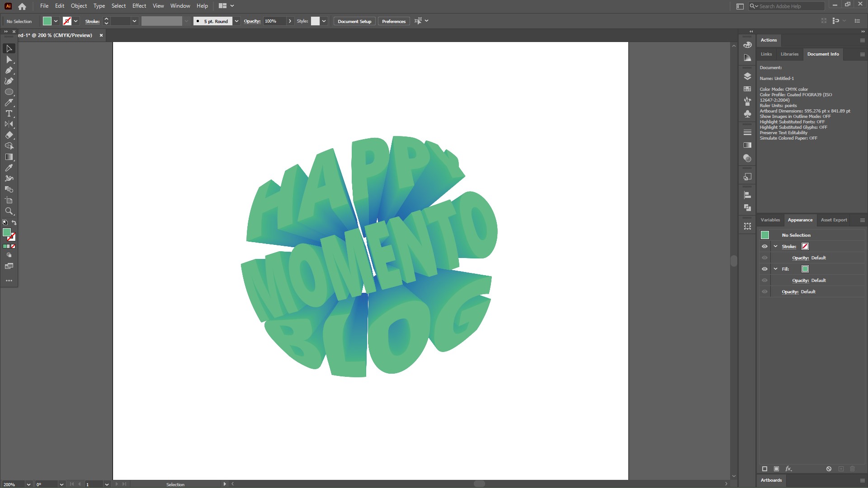This screenshot has width=868, height=488.
Task: Activate the Eyedropper tool
Action: click(x=9, y=168)
